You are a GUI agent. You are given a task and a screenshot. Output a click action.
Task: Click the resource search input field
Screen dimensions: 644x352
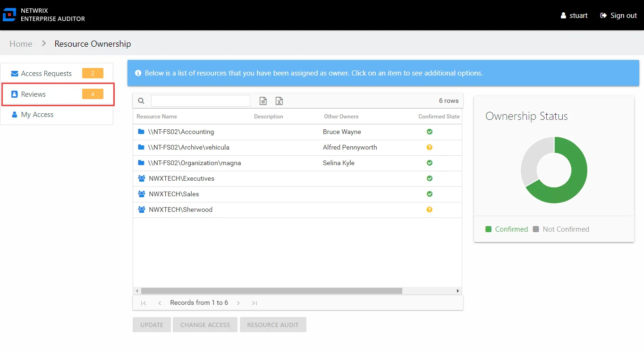201,101
